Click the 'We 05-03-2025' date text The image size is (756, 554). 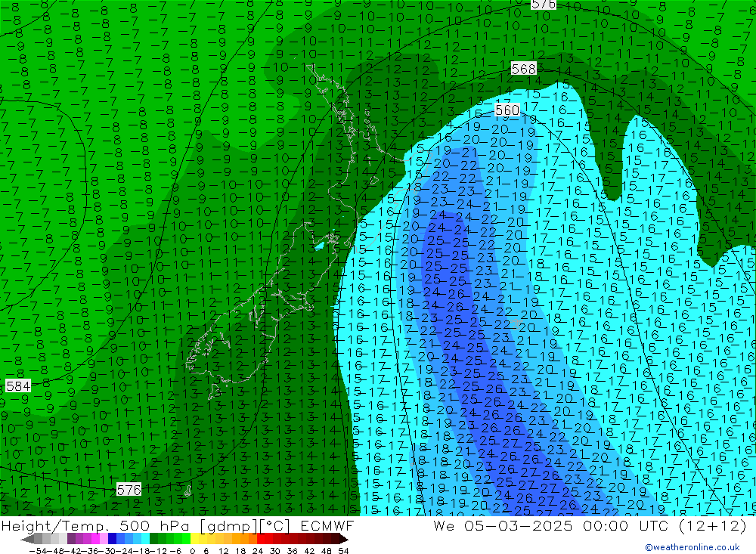pyautogui.click(x=503, y=525)
